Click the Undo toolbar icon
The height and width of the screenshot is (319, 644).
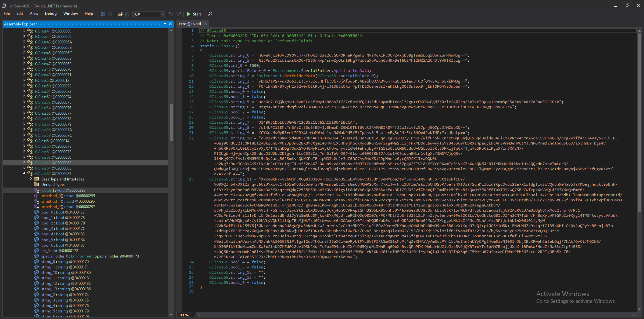pos(171,14)
